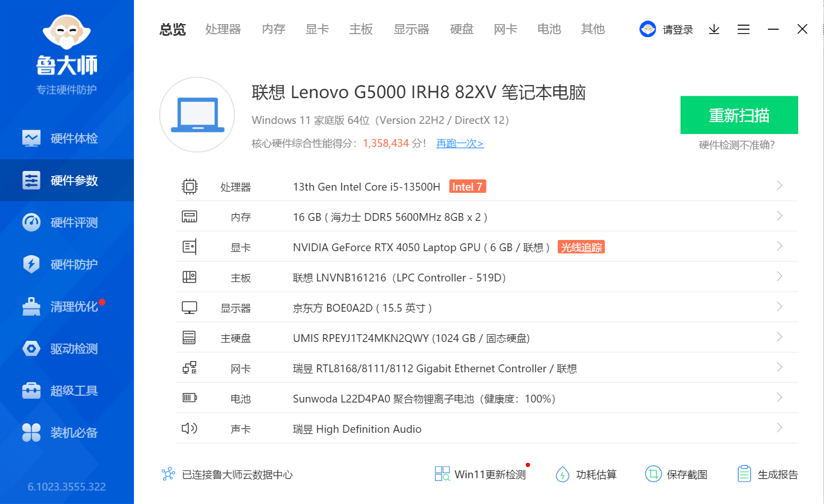Click the cloud data center network icon
Viewport: 824px width, 504px height.
pyautogui.click(x=168, y=474)
